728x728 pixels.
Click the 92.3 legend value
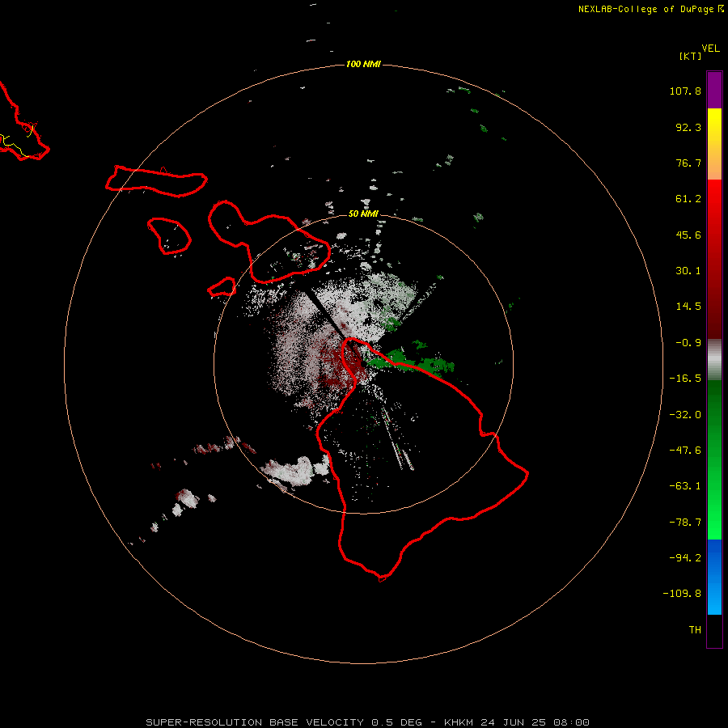point(688,127)
